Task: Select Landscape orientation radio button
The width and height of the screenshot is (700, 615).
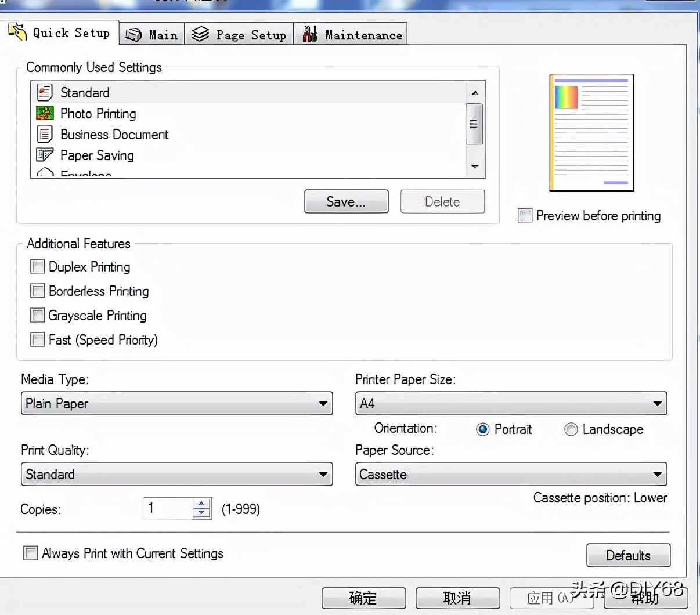Action: [571, 429]
